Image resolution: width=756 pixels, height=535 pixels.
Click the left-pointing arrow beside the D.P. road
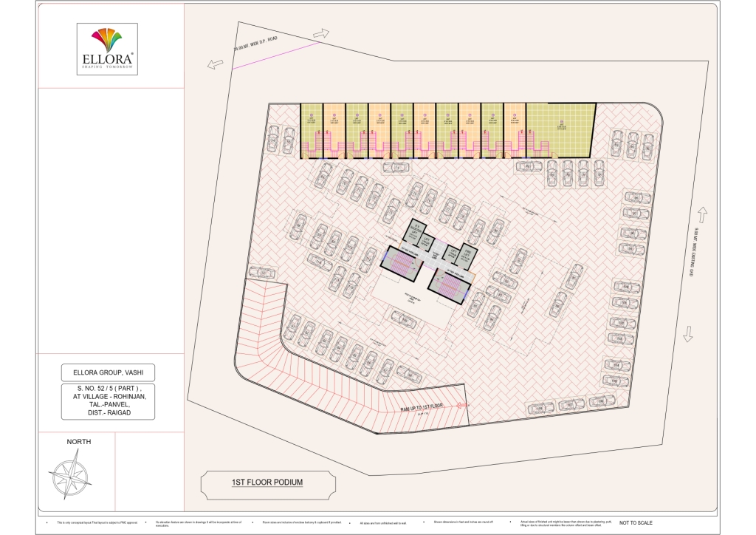[x=215, y=65]
